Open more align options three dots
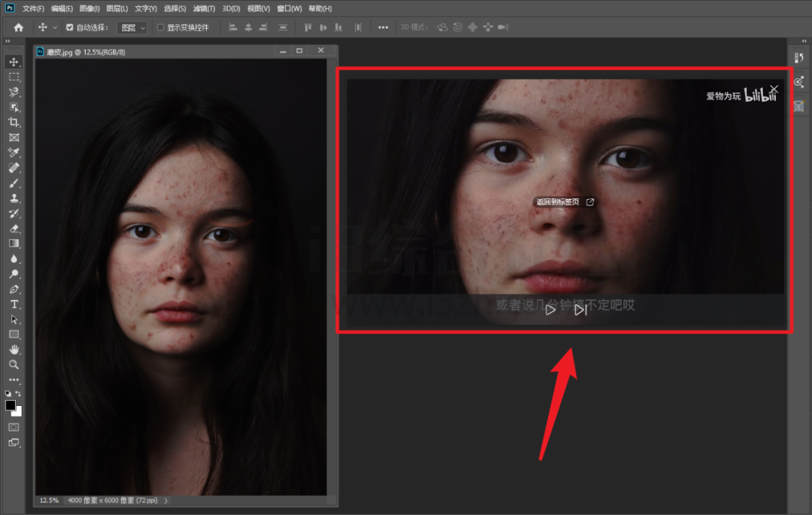This screenshot has width=812, height=515. click(x=383, y=27)
